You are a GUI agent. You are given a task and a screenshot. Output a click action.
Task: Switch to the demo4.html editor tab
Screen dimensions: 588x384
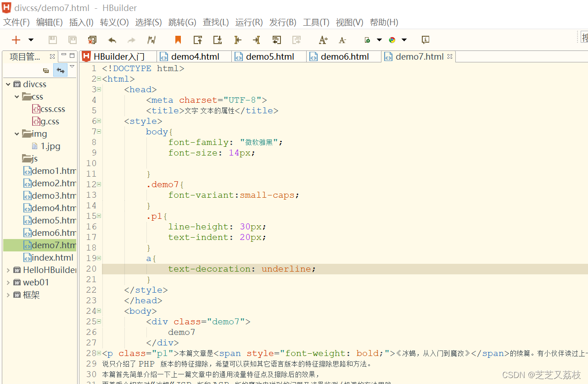[194, 56]
